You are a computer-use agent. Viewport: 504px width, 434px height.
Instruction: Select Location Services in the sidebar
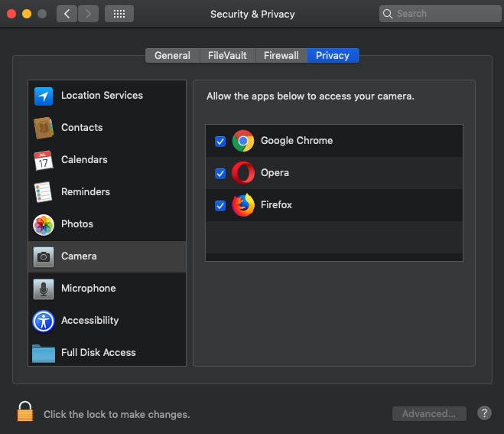click(107, 96)
